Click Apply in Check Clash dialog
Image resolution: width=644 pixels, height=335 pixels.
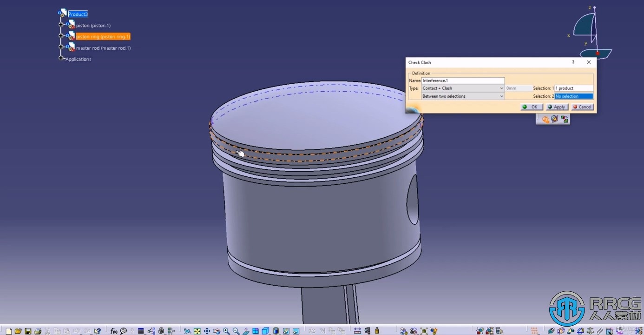click(x=557, y=107)
